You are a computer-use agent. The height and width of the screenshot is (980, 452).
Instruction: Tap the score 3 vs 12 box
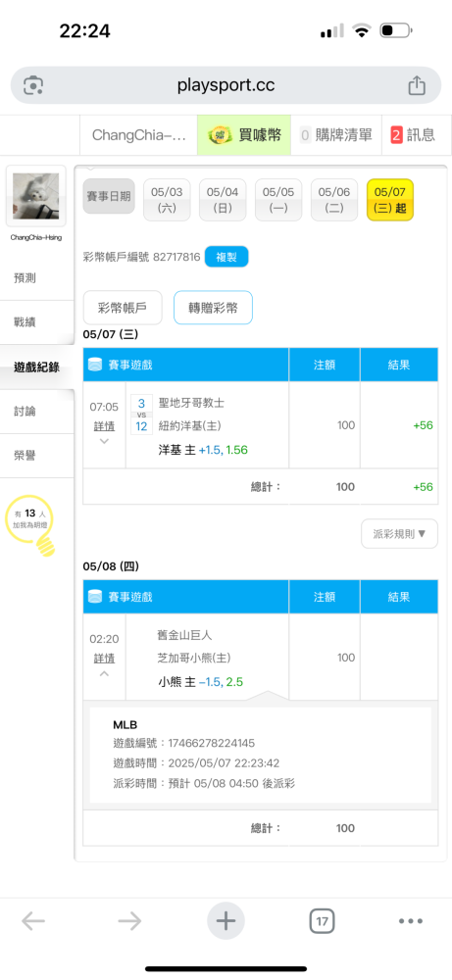point(141,415)
